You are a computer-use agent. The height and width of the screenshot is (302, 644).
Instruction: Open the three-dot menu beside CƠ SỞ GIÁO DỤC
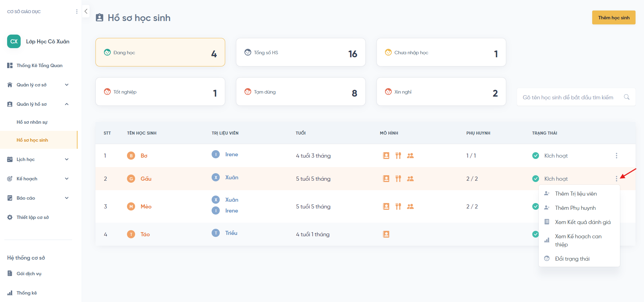[77, 12]
